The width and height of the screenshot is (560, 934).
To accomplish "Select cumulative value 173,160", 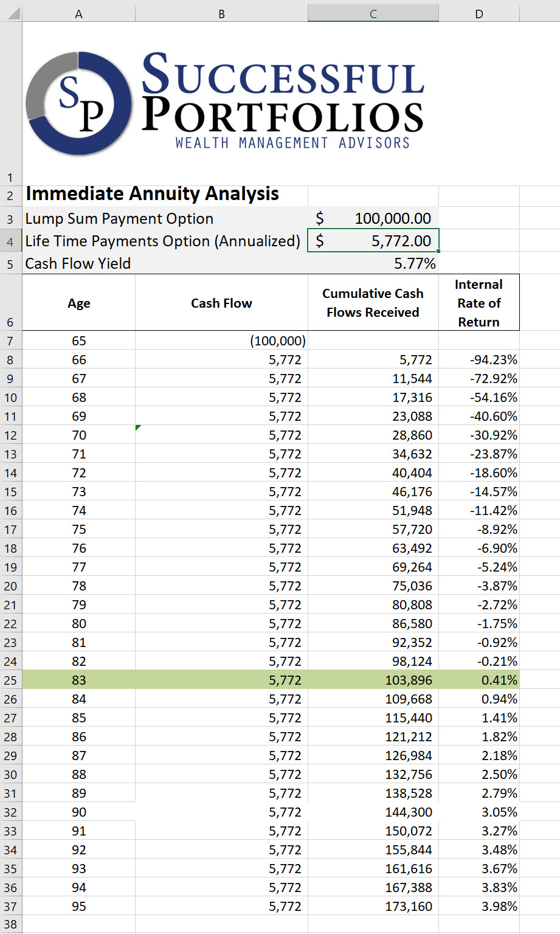I will point(373,906).
